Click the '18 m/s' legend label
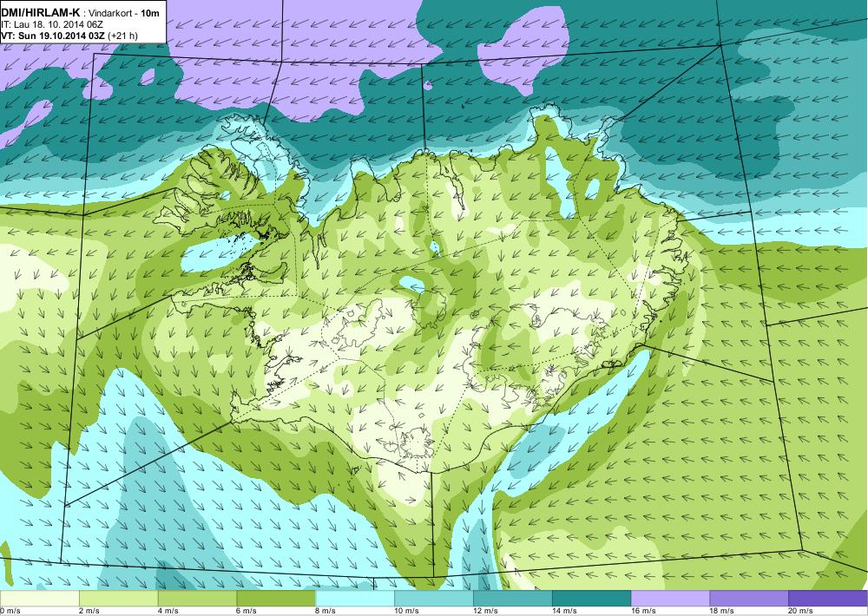The image size is (868, 616). 722,611
